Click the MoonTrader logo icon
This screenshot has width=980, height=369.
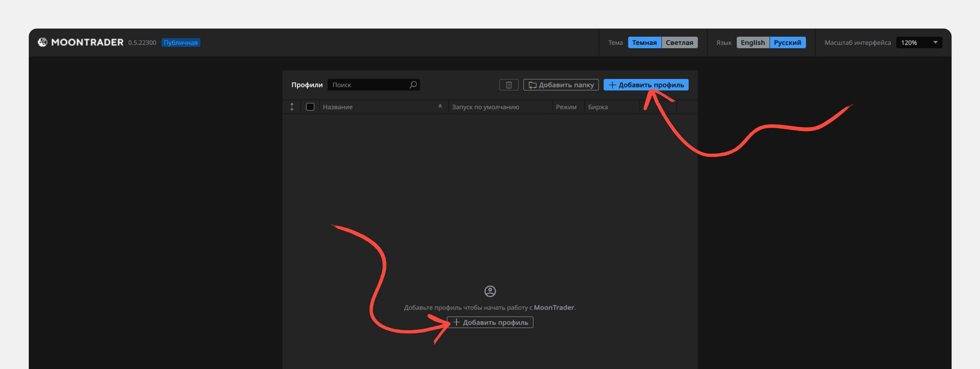[42, 42]
